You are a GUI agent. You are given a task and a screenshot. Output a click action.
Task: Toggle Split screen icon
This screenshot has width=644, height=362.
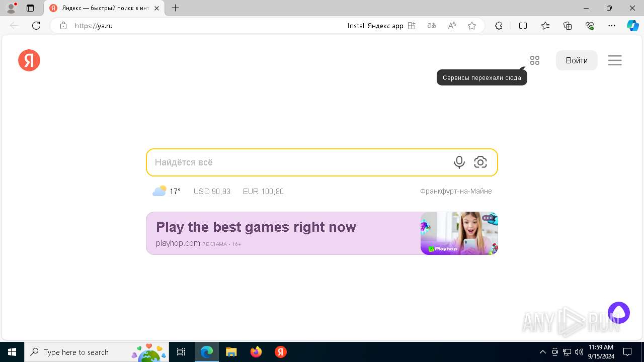[523, 26]
